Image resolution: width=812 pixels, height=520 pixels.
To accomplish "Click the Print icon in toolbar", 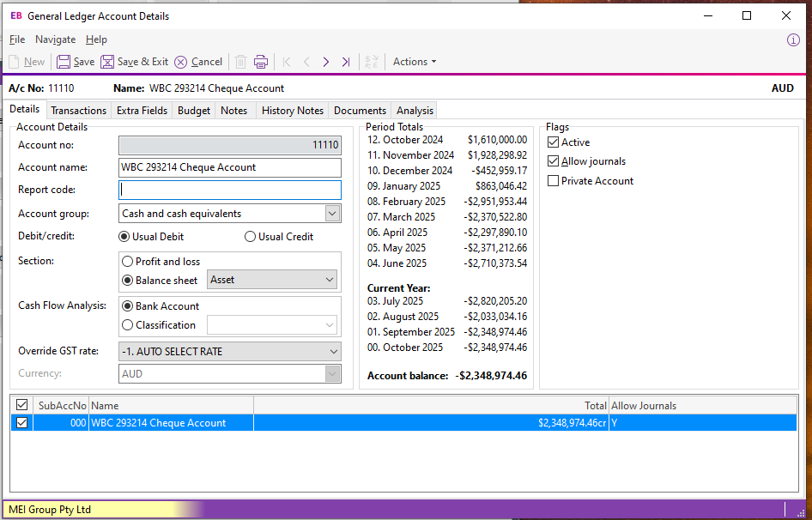I will click(261, 62).
